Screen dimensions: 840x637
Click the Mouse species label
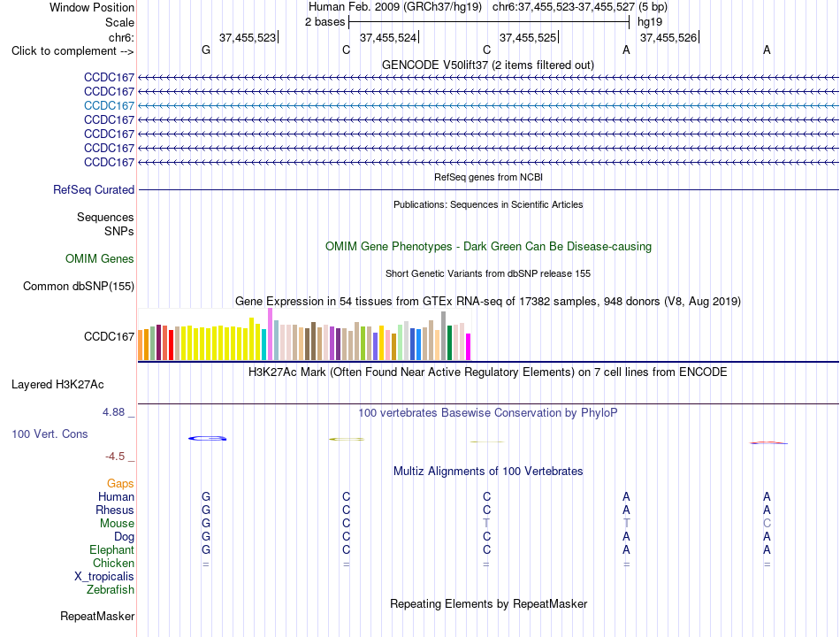(117, 524)
